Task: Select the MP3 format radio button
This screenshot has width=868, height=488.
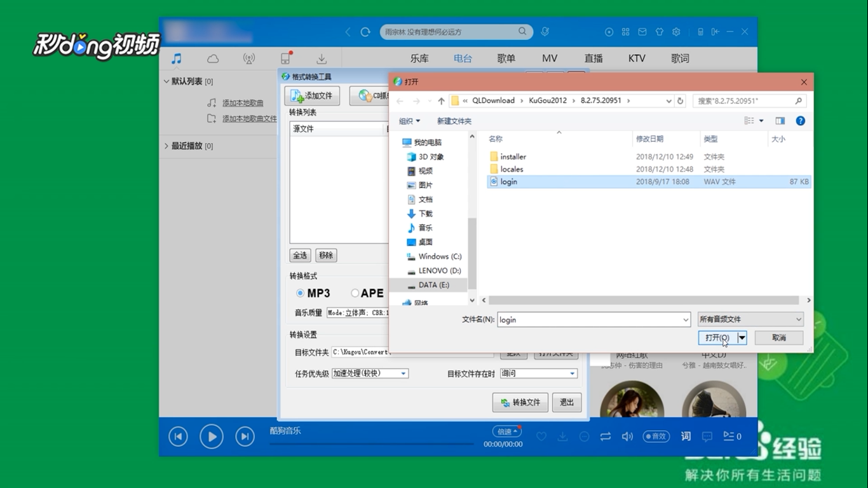Action: pyautogui.click(x=300, y=293)
